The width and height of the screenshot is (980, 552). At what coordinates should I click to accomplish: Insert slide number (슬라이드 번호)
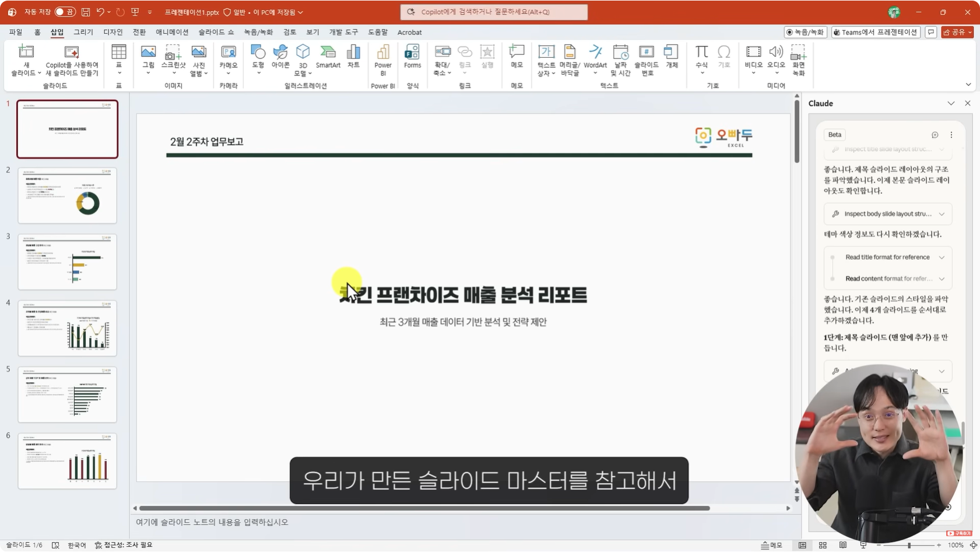(x=647, y=60)
